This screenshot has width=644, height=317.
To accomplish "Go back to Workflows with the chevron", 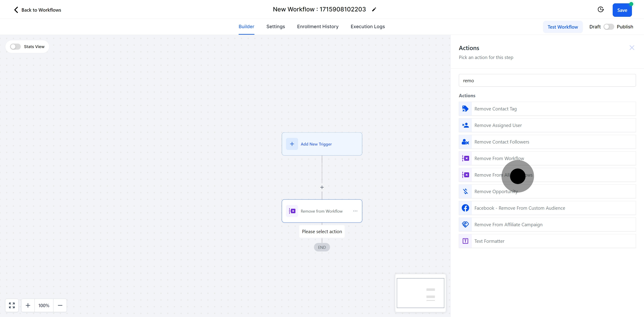I will point(16,10).
